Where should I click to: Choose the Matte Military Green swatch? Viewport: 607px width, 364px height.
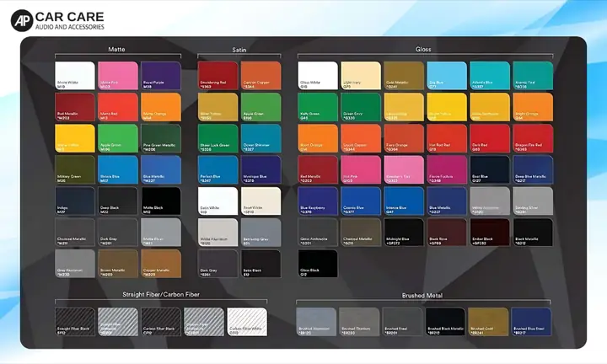coord(74,169)
